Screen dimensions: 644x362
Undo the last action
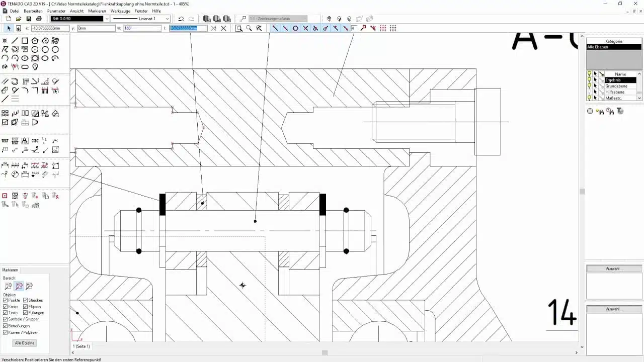pos(181,19)
